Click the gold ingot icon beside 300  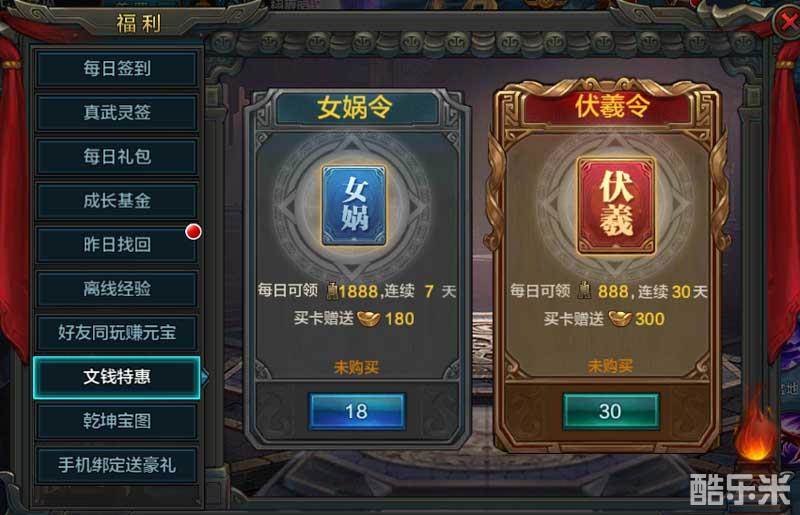pos(619,319)
